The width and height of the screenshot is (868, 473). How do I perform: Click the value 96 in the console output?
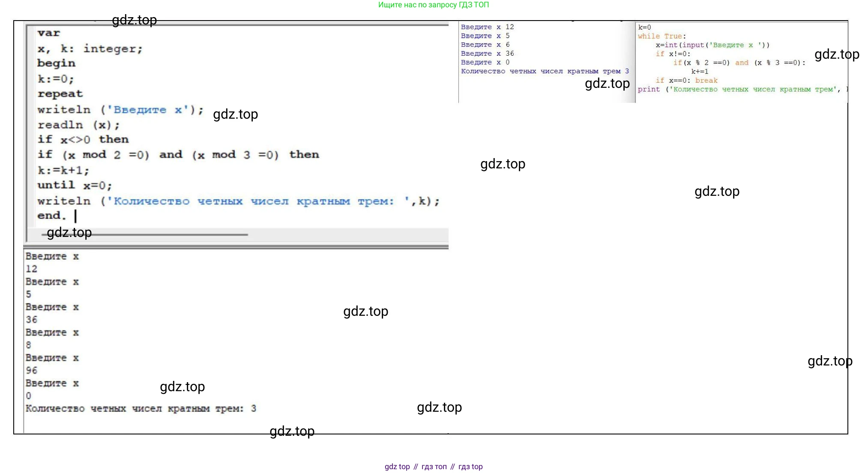[x=31, y=371]
